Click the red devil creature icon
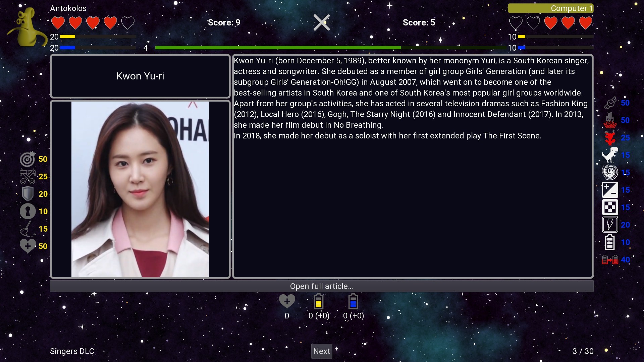Image resolution: width=644 pixels, height=362 pixels. (610, 138)
